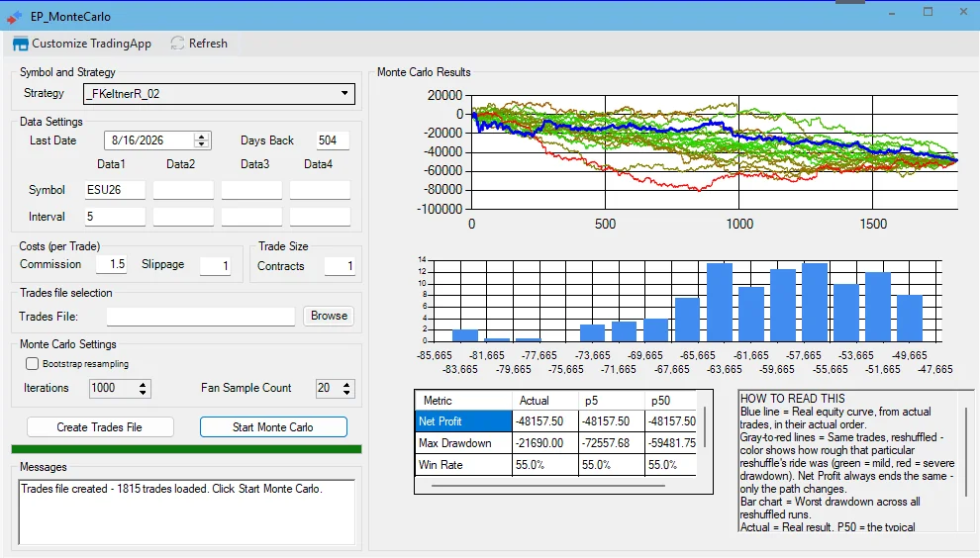Viewport: 980px width, 558px height.
Task: Click the Slippage field
Action: coord(215,265)
